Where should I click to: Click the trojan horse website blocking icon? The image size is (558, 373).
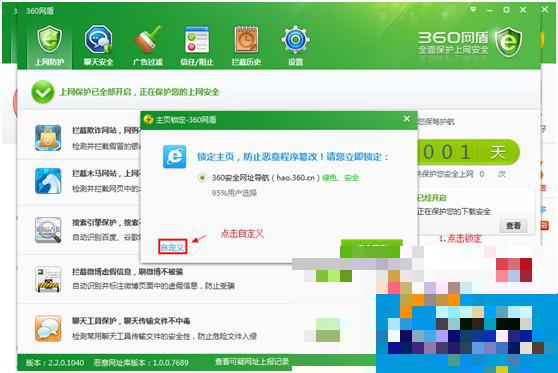48,181
